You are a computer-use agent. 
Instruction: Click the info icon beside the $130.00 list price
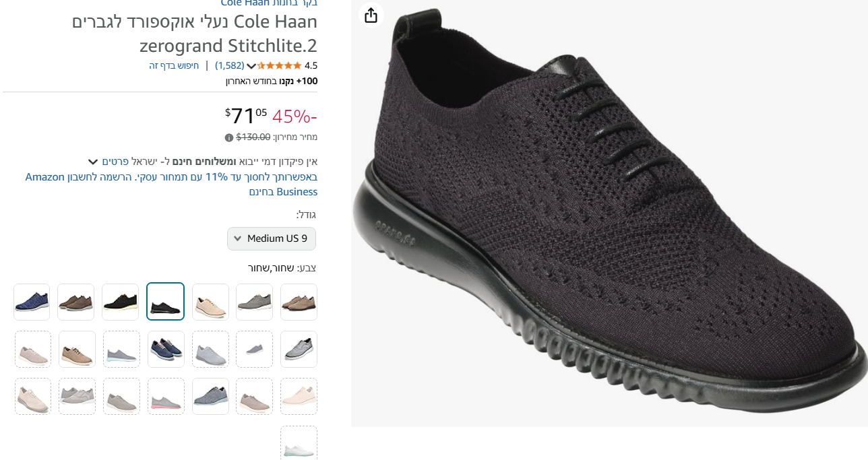pos(229,137)
